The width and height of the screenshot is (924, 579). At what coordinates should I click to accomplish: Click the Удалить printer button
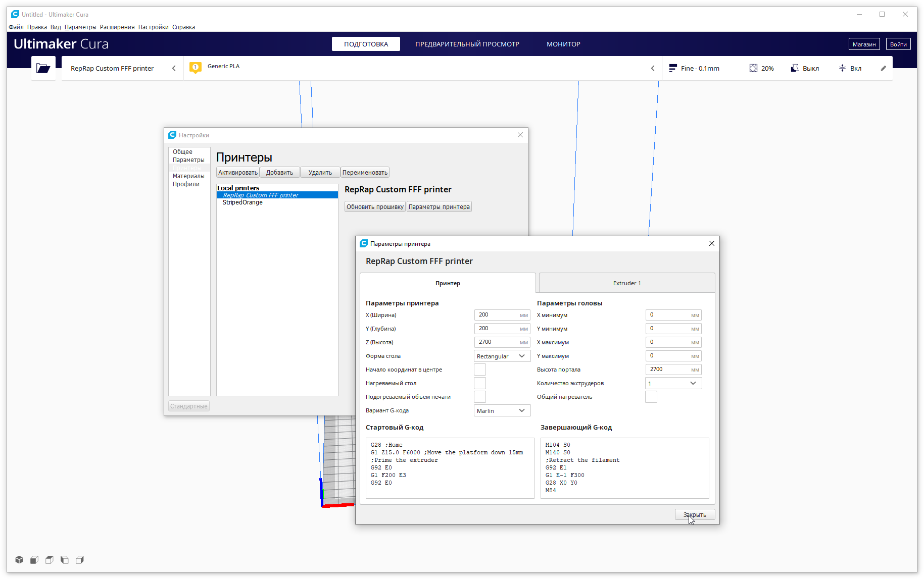tap(320, 172)
